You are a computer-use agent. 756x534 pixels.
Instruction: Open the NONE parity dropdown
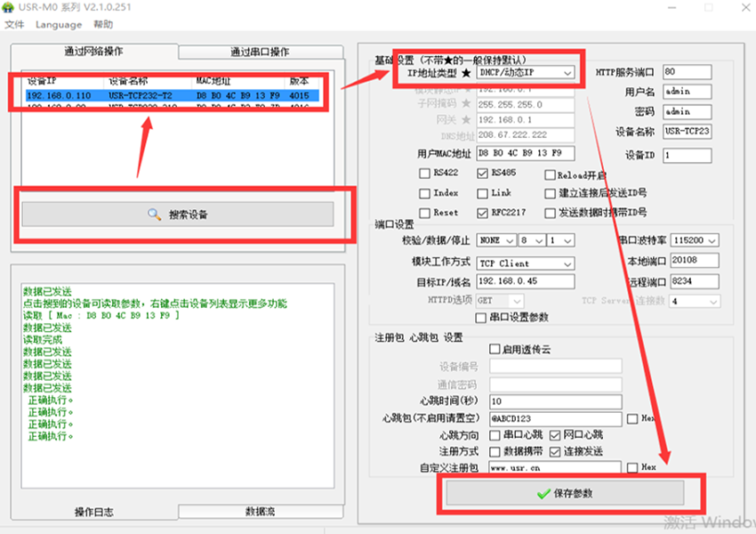click(496, 240)
